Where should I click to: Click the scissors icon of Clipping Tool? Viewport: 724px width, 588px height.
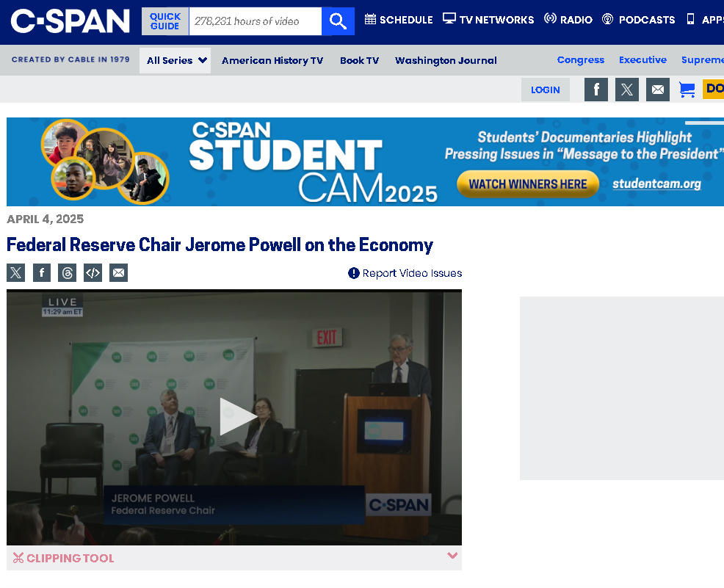pyautogui.click(x=18, y=558)
